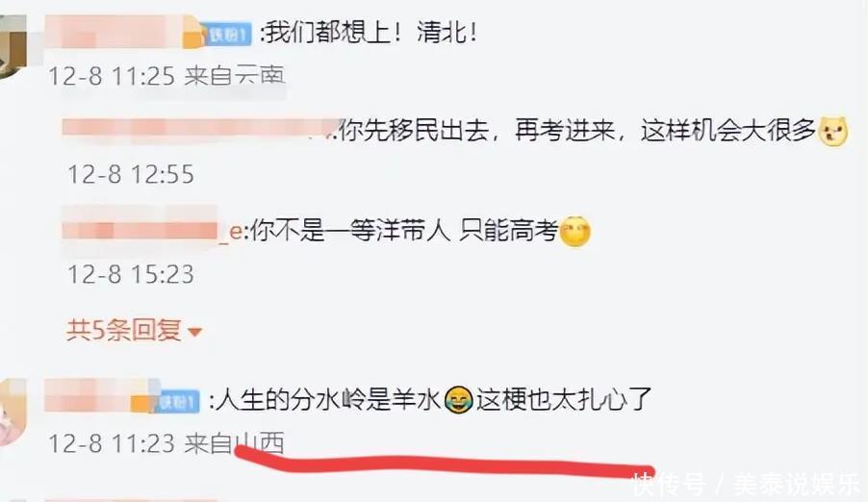The height and width of the screenshot is (502, 868).
Task: Click the 12-8 11:23 来自山西 timestamp
Action: 166,443
